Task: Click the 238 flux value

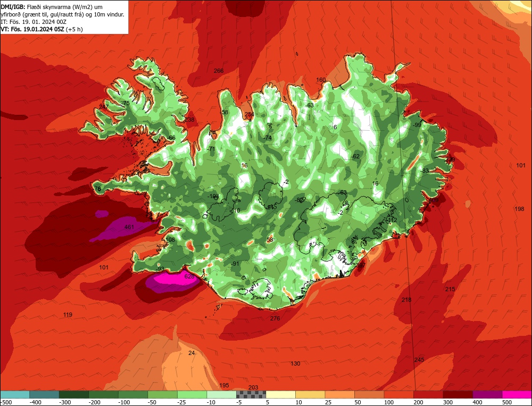Action: [189, 120]
